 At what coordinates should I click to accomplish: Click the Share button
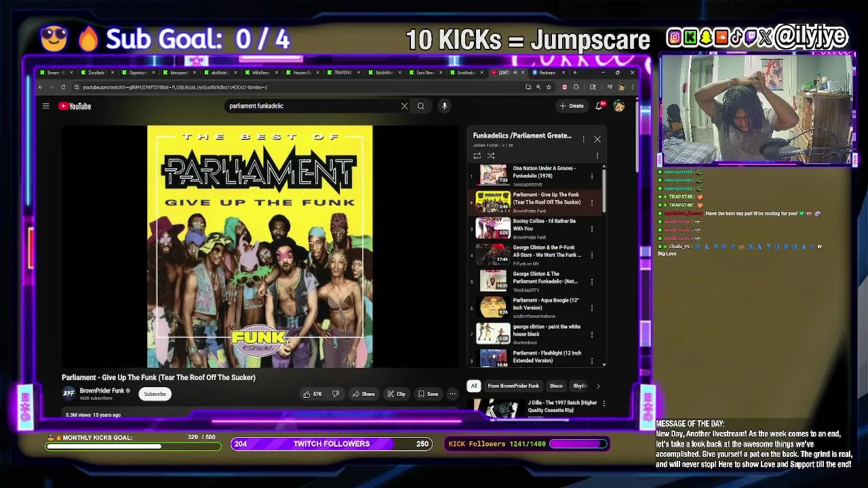[363, 394]
